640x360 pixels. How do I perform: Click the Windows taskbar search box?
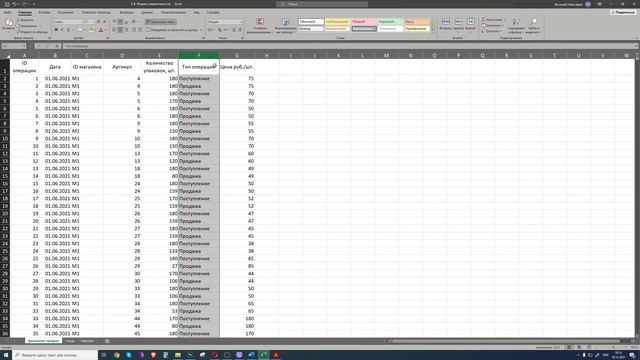click(55, 355)
